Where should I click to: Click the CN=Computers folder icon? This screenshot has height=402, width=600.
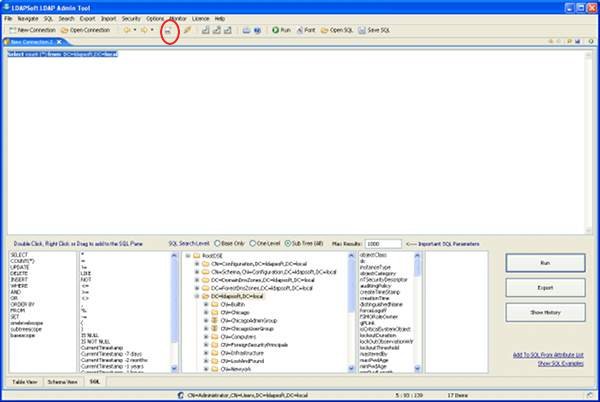tap(215, 337)
